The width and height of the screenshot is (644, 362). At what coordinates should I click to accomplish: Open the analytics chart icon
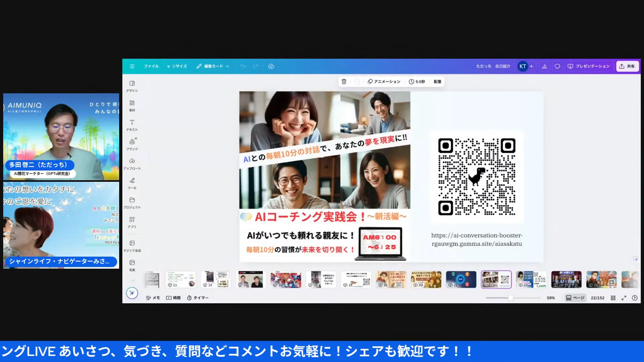point(544,66)
